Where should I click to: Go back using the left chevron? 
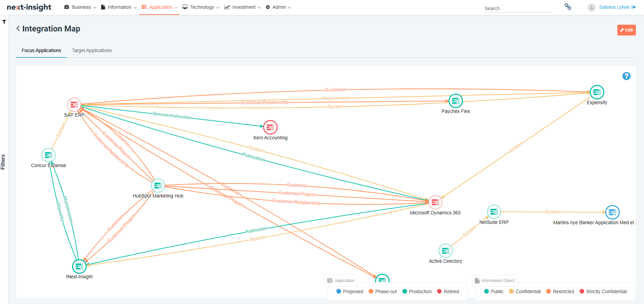pos(18,29)
